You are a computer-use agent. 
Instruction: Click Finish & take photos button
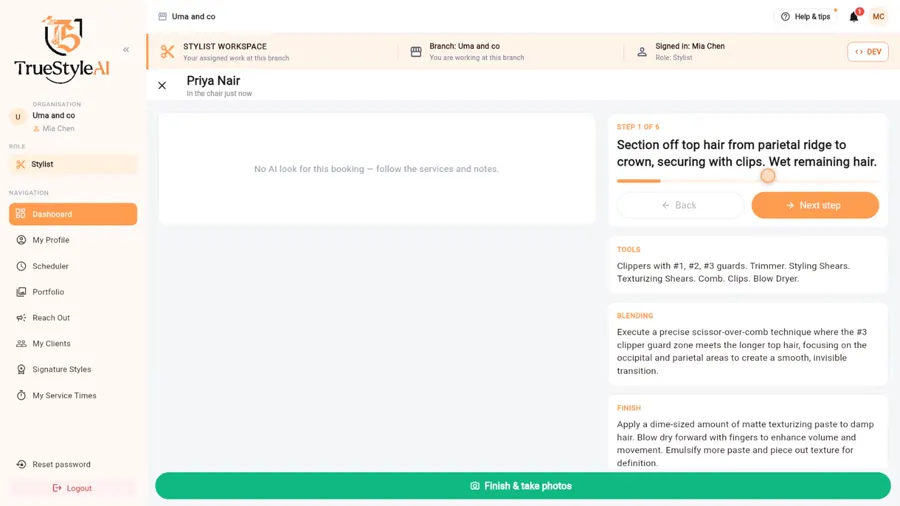[522, 486]
